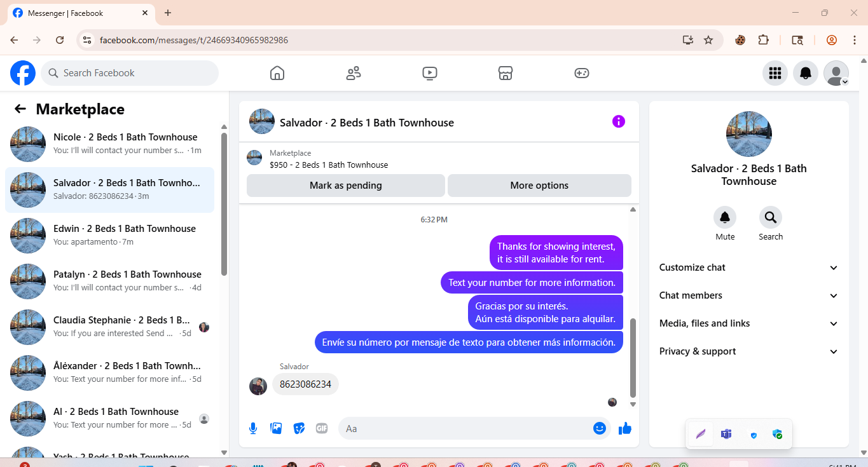Bookmark this page with the star icon
Viewport: 868px width, 467px height.
pos(708,40)
